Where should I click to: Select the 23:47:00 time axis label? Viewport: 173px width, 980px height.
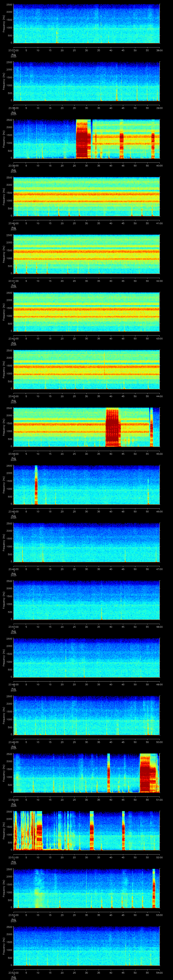point(13,627)
